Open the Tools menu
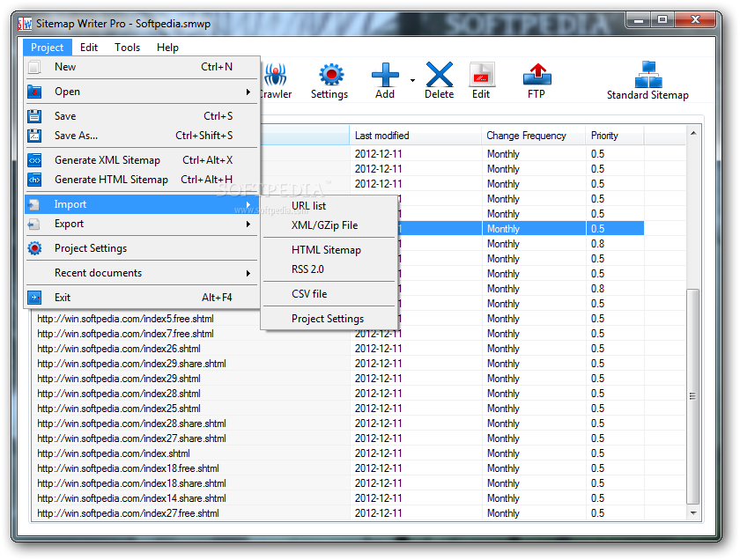 click(x=128, y=48)
